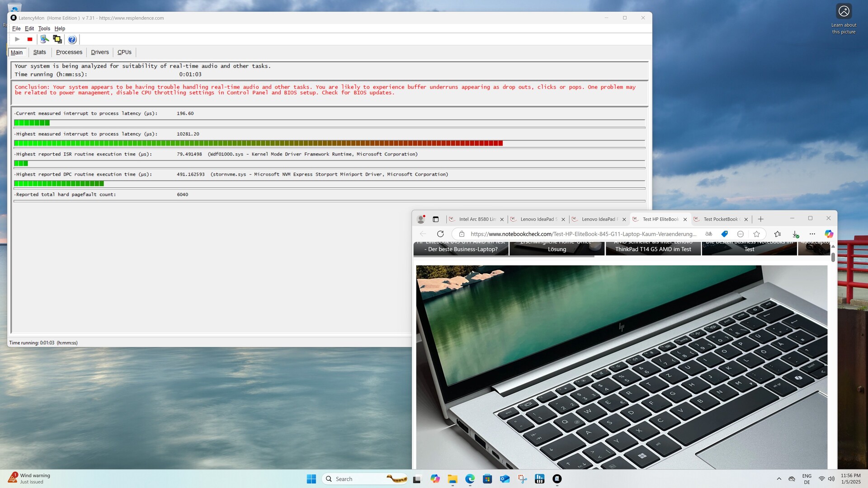
Task: Open the Edit menu
Action: [29, 28]
